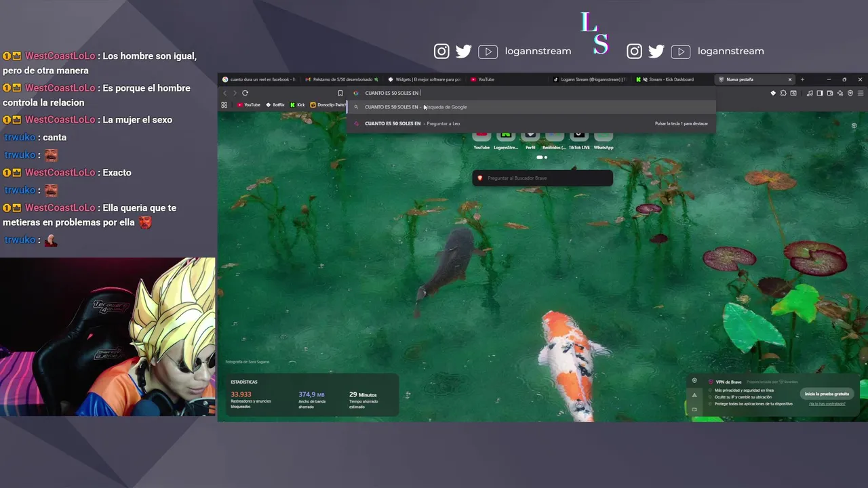Switch to the Gmail 'Préstamo de S/50' tab
868x488 pixels.
(x=342, y=79)
